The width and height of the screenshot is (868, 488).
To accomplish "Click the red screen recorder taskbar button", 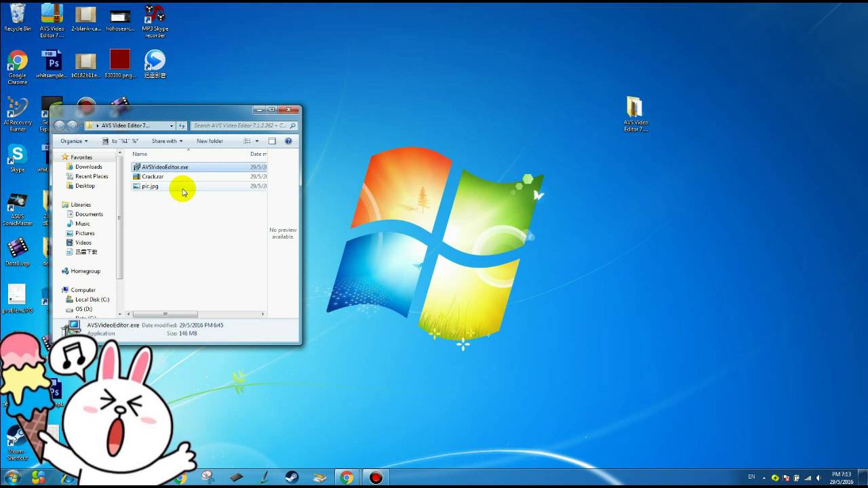I will pyautogui.click(x=376, y=478).
